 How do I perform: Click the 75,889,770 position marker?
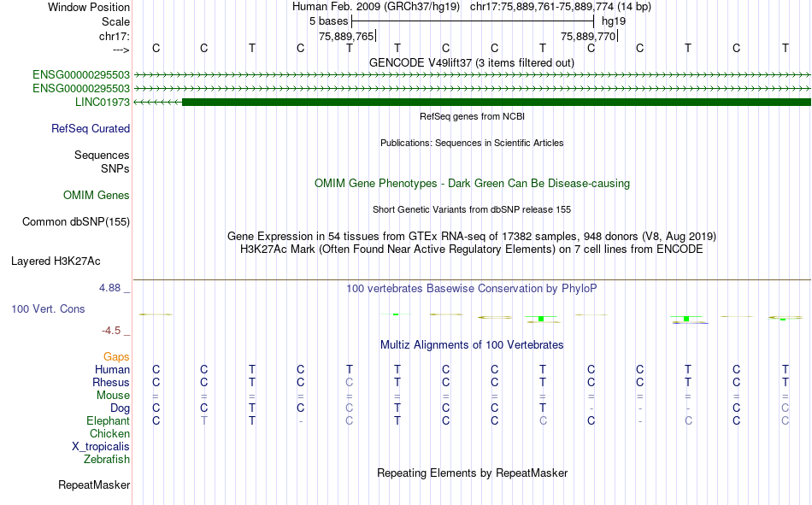[588, 36]
